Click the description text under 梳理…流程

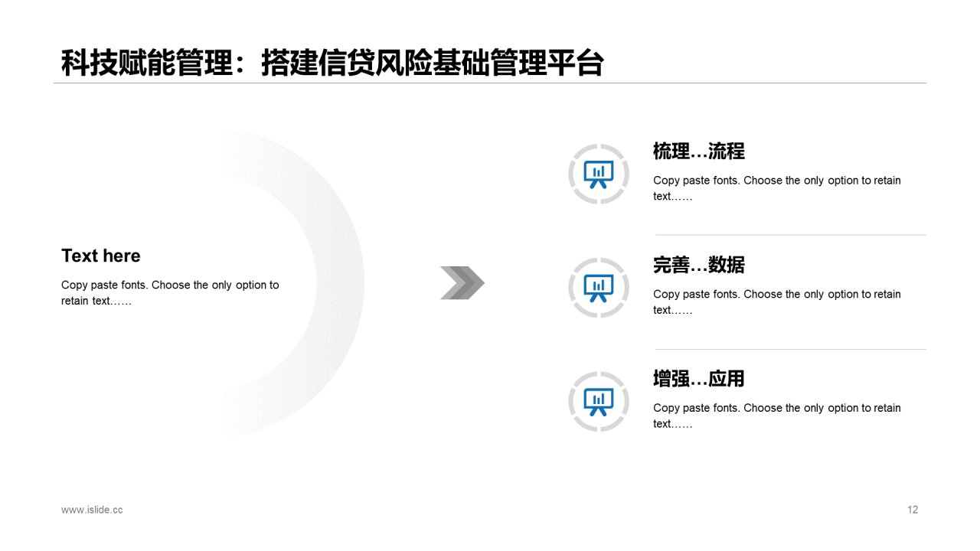click(x=777, y=188)
